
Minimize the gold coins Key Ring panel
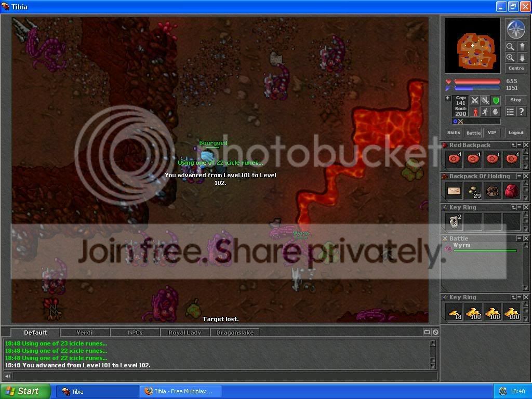coord(520,297)
